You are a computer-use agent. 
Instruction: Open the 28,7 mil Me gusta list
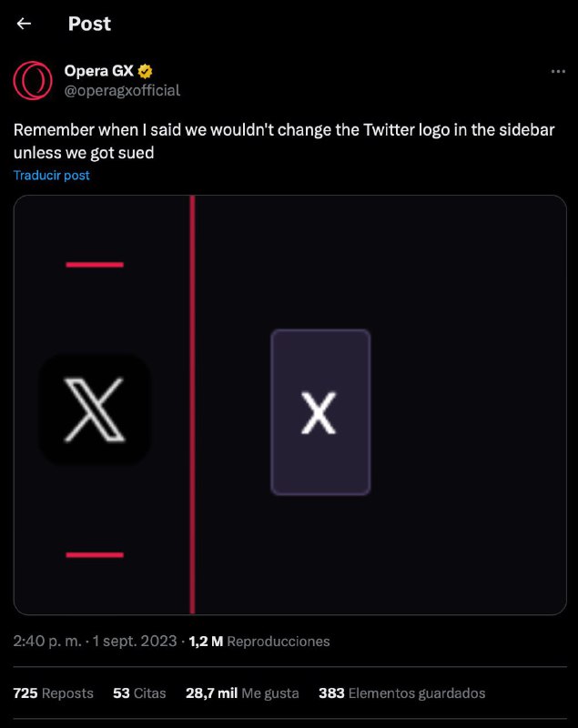pos(242,693)
